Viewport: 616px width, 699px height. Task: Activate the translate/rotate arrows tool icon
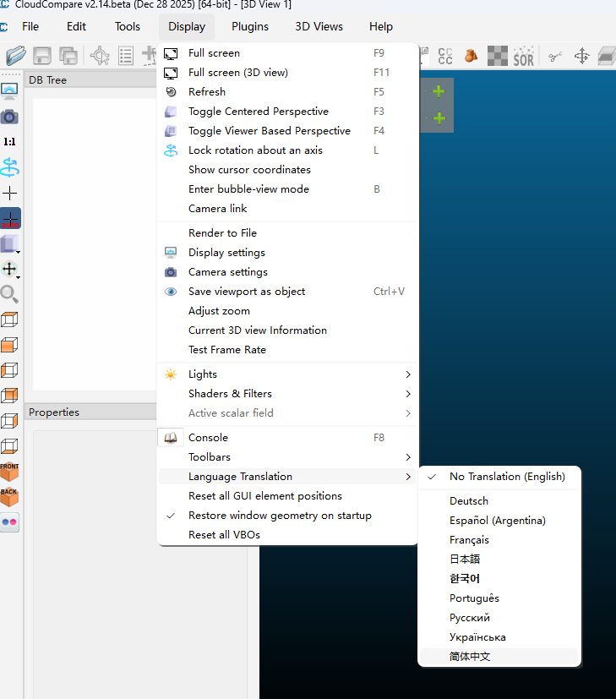click(x=581, y=56)
